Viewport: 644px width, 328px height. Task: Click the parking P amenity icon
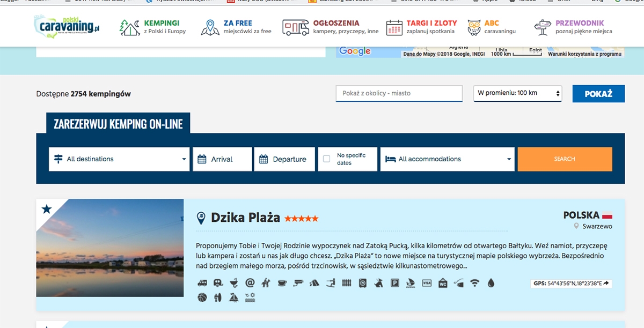point(394,283)
